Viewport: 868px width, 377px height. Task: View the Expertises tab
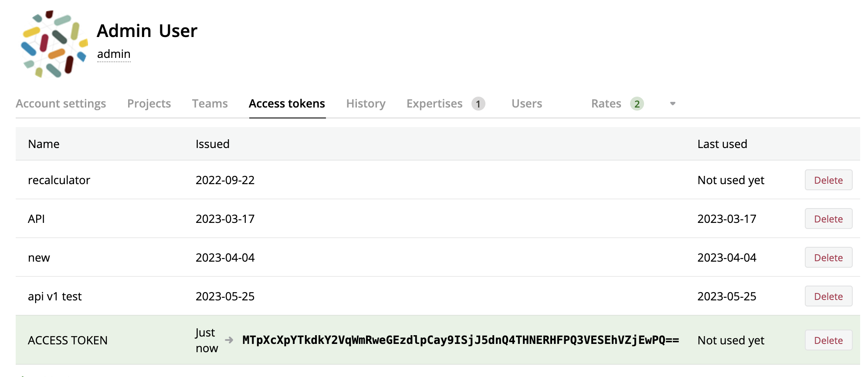434,104
